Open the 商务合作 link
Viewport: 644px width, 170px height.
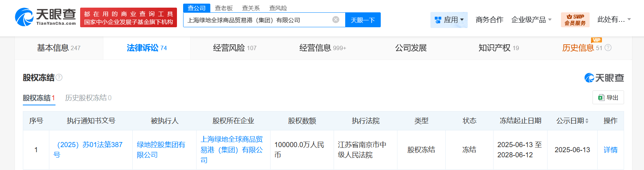click(490, 20)
